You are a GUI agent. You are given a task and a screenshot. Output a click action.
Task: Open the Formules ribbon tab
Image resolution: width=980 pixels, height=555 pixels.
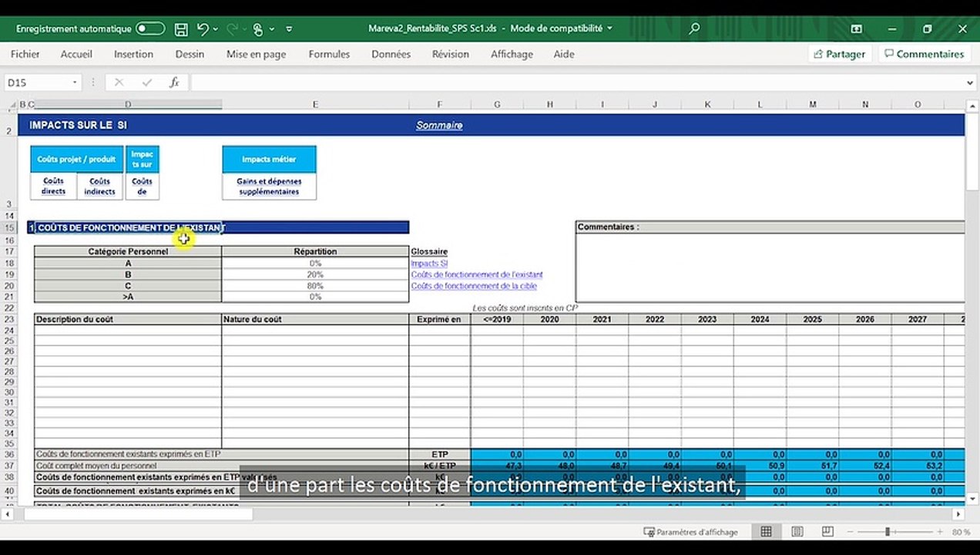click(329, 54)
